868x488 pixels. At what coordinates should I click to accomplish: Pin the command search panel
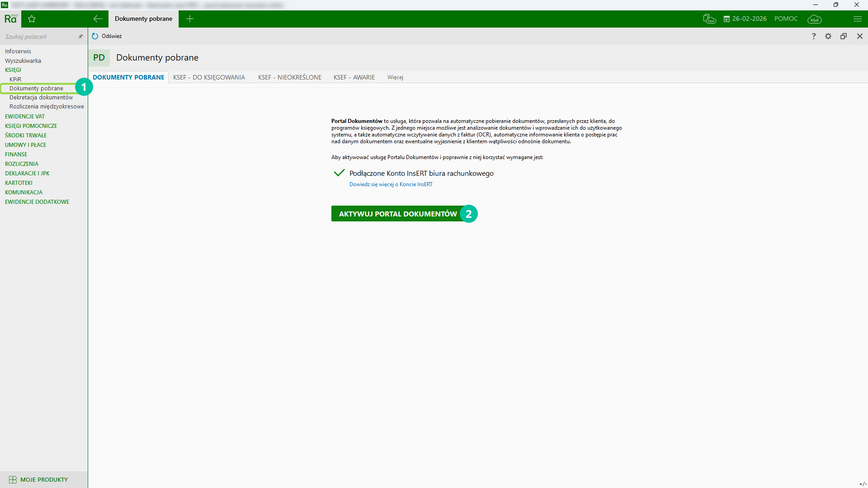80,37
